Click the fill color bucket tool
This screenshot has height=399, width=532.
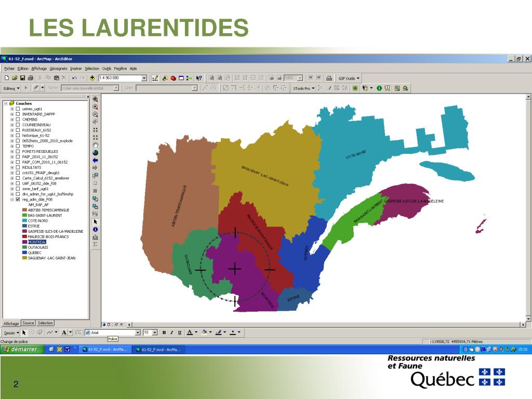(x=204, y=332)
